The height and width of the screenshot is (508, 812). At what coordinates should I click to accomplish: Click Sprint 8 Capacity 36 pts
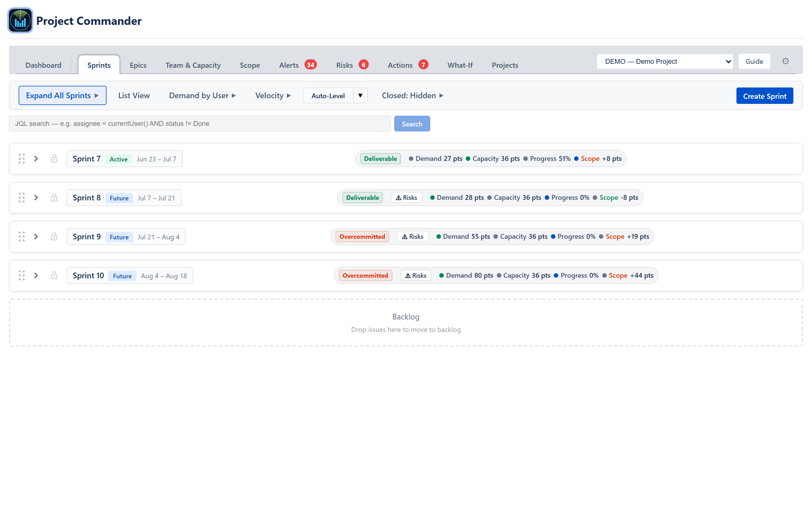point(514,198)
